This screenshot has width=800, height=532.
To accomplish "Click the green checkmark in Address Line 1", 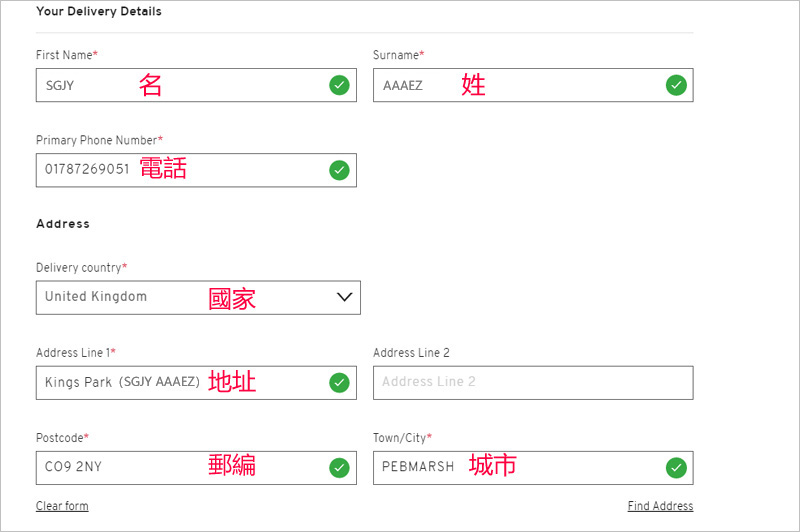I will 339,383.
